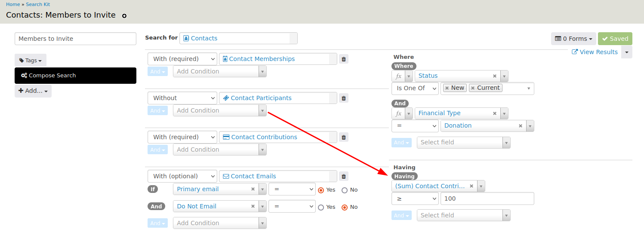Open the Compose Search tab
Image resolution: width=644 pixels, height=232 pixels.
click(75, 76)
